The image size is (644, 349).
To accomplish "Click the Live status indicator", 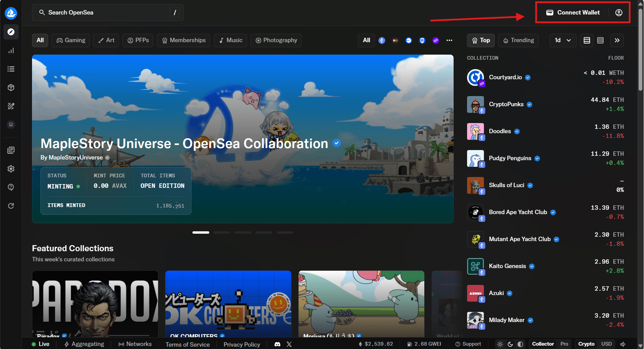I will point(40,344).
